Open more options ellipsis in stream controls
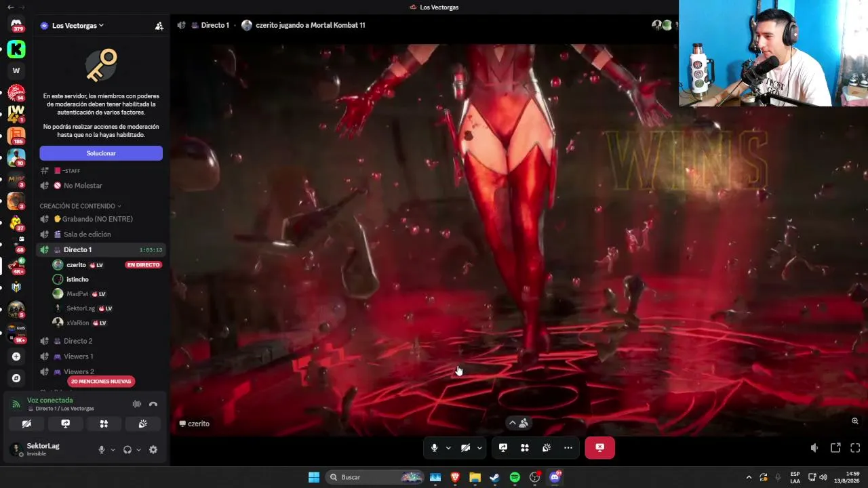 coord(568,448)
